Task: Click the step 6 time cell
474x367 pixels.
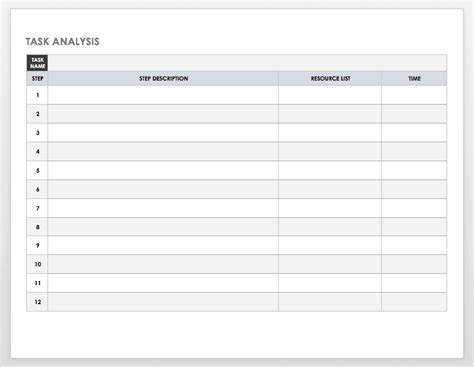Action: 414,189
